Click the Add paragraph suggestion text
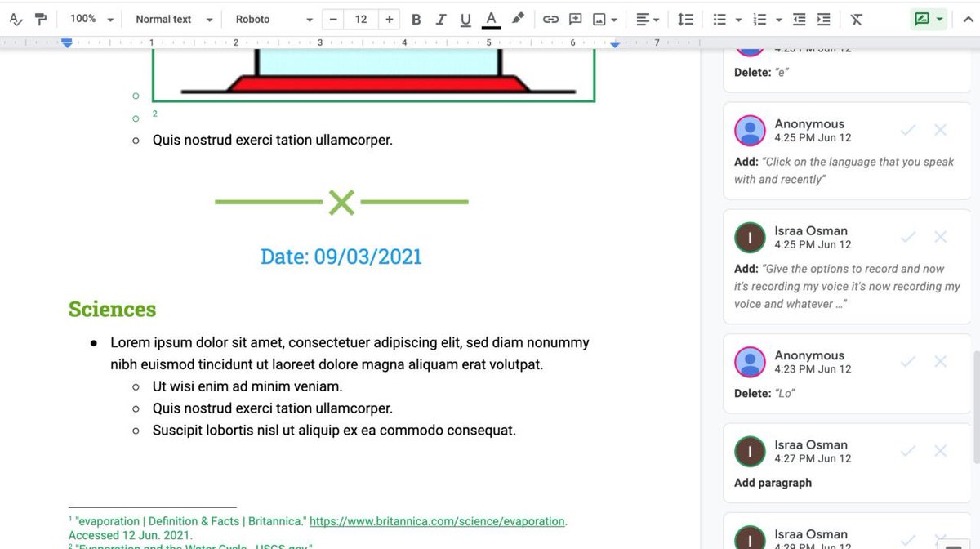The width and height of the screenshot is (980, 549). point(773,483)
